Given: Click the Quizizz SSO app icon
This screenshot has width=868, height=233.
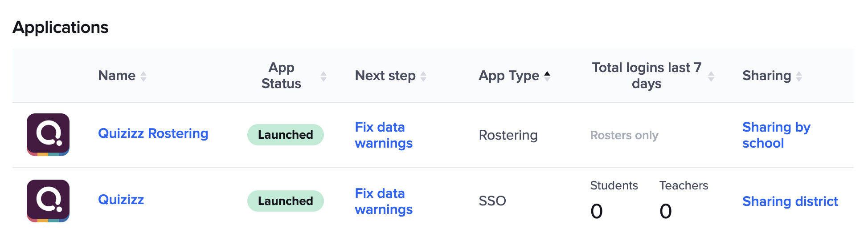Looking at the screenshot, I should 48,201.
